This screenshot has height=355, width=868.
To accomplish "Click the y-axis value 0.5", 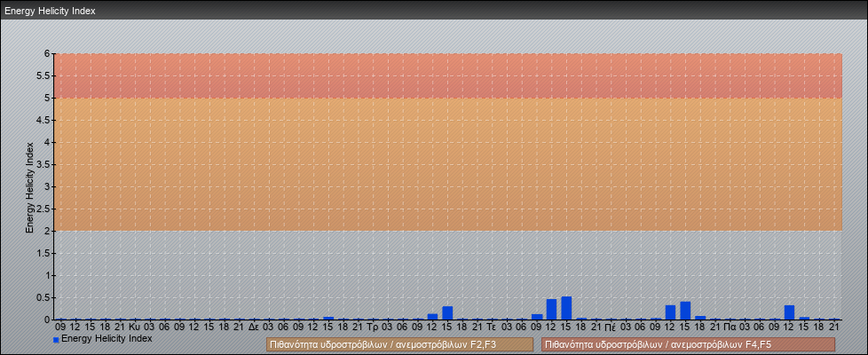I will click(x=44, y=297).
